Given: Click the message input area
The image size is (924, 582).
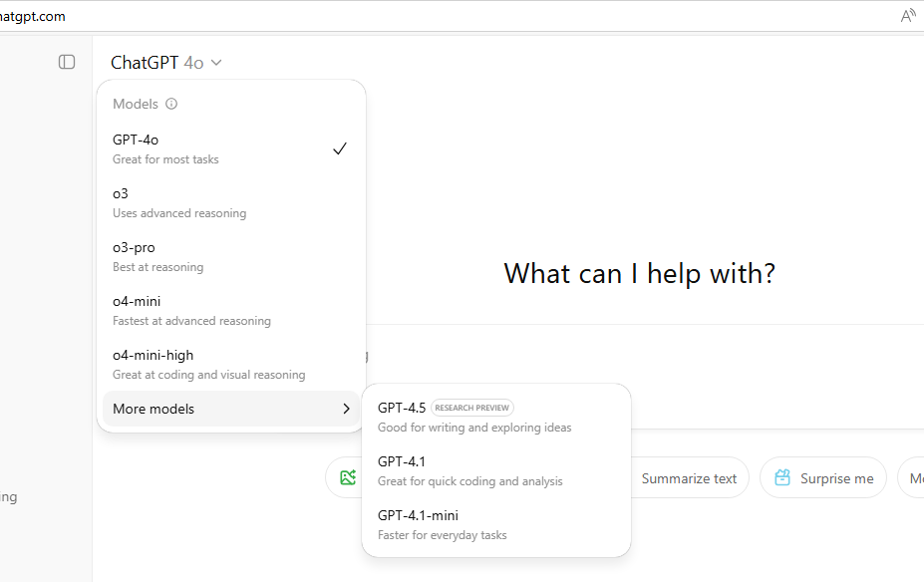Looking at the screenshot, I should click(x=645, y=377).
